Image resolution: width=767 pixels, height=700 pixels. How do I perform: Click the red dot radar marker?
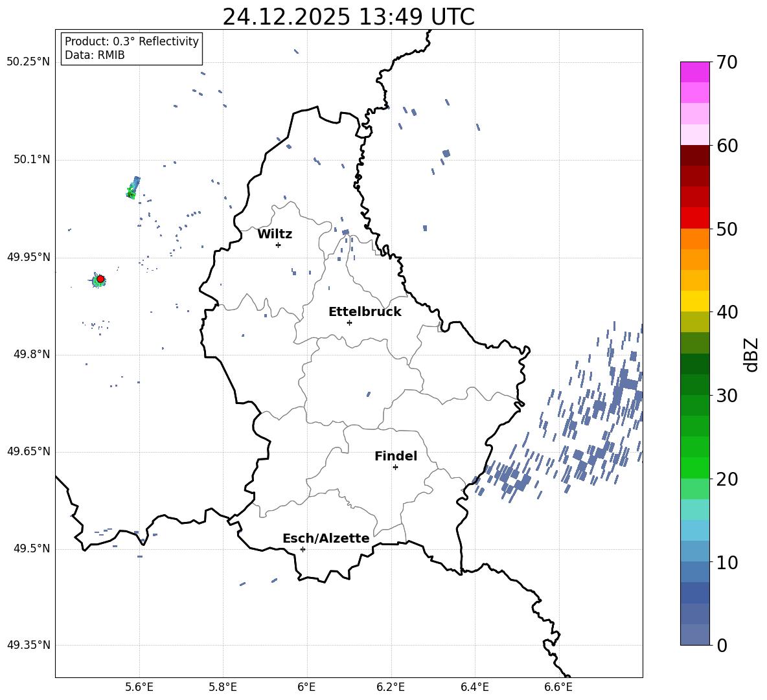pyautogui.click(x=100, y=279)
